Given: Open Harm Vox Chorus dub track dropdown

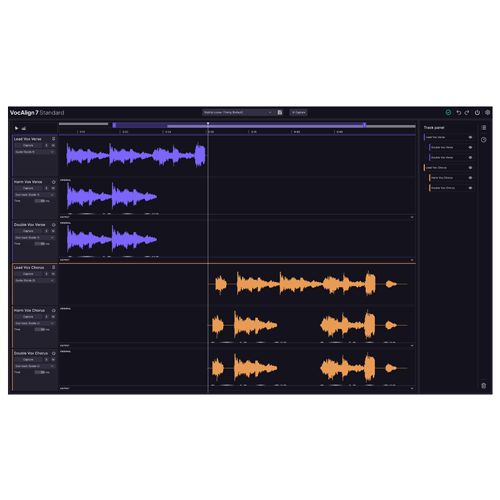Looking at the screenshot, I should [34, 323].
